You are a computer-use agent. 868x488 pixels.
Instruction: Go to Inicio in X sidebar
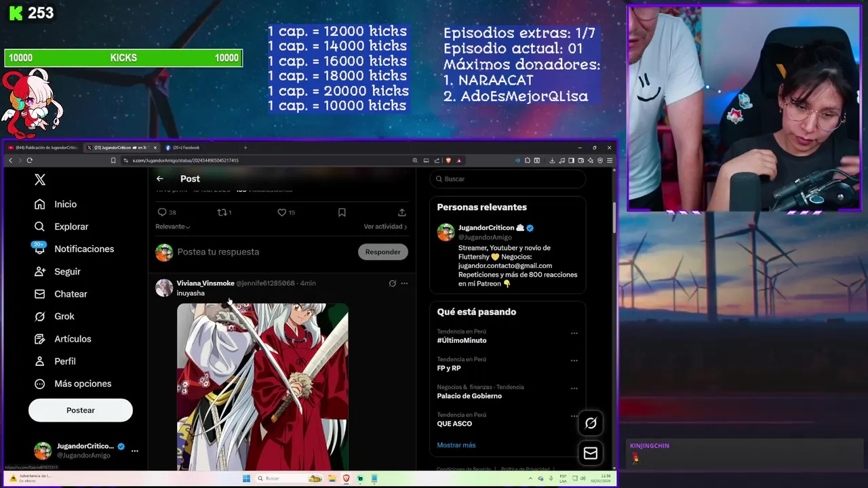pos(56,204)
